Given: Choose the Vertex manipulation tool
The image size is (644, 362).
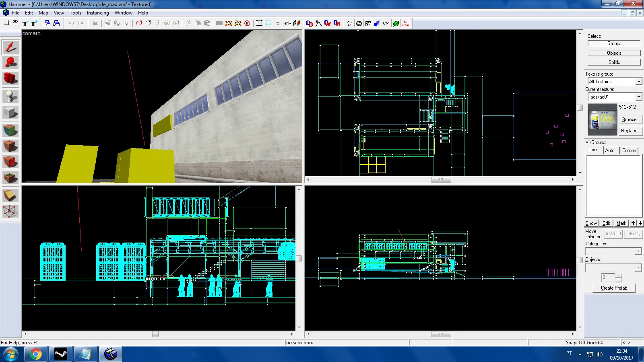Looking at the screenshot, I should pyautogui.click(x=10, y=211).
